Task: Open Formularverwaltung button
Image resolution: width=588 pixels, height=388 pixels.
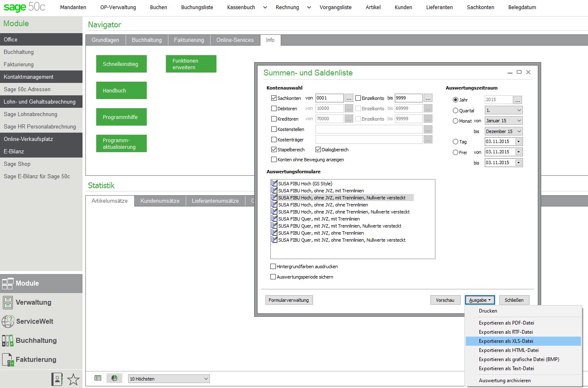Action: [289, 300]
